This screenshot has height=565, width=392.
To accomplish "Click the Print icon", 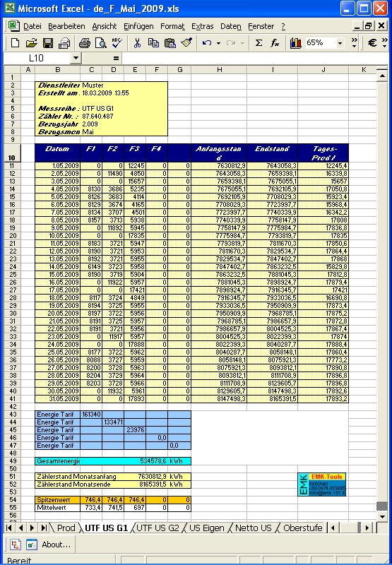I will [x=85, y=43].
